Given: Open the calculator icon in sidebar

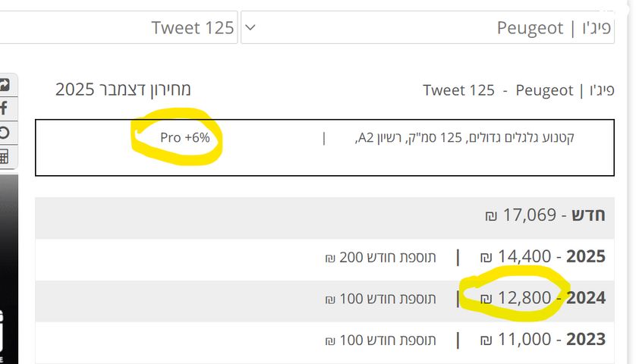Looking at the screenshot, I should click(5, 156).
